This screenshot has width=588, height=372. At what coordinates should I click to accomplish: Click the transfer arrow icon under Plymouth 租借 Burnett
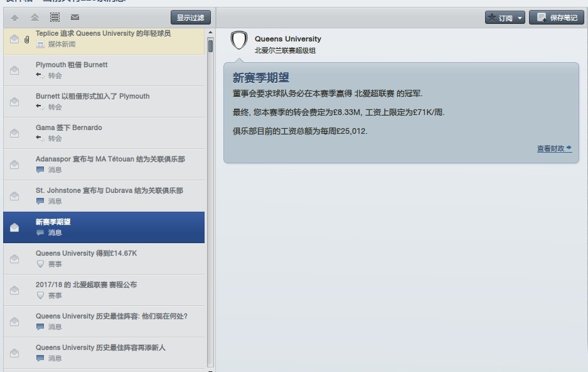(x=40, y=75)
